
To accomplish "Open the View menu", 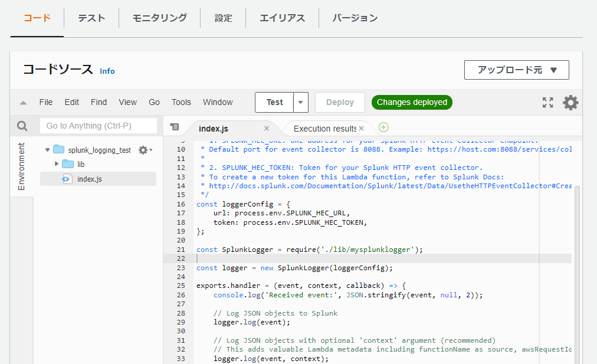I will click(x=127, y=103).
